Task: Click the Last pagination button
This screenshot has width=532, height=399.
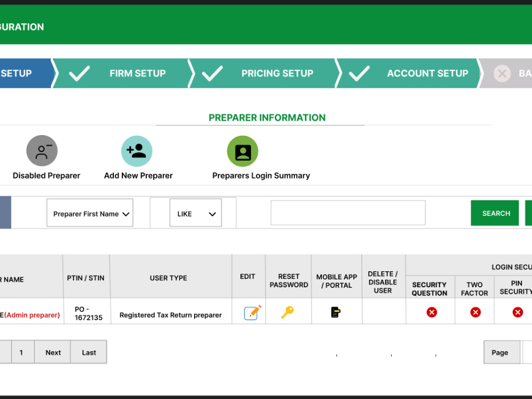Action: point(88,352)
